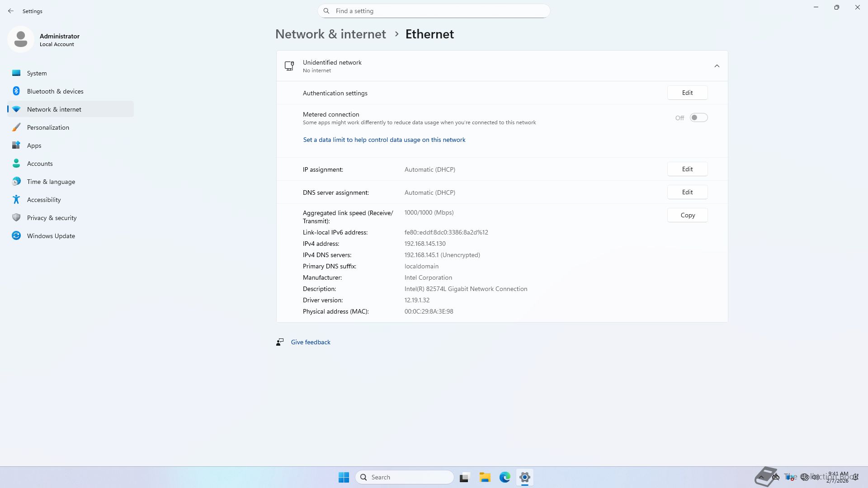This screenshot has height=488, width=868.
Task: Go to Personalization settings
Action: tap(48, 127)
